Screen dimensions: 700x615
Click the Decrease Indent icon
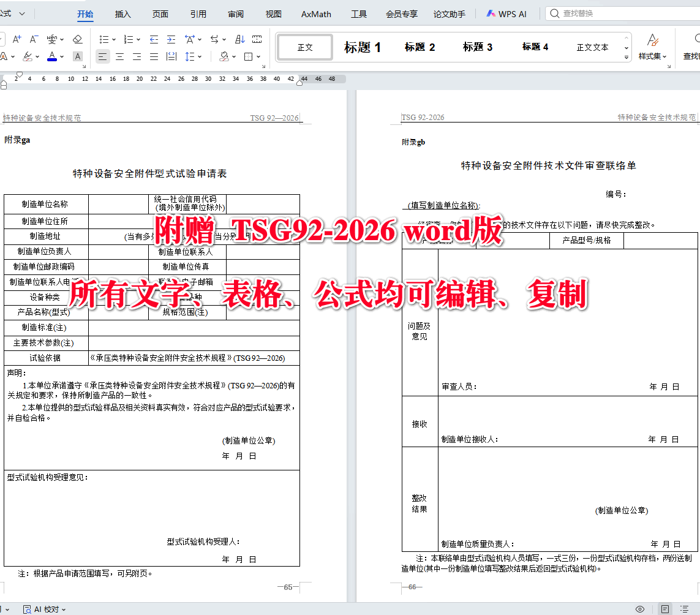(153, 38)
